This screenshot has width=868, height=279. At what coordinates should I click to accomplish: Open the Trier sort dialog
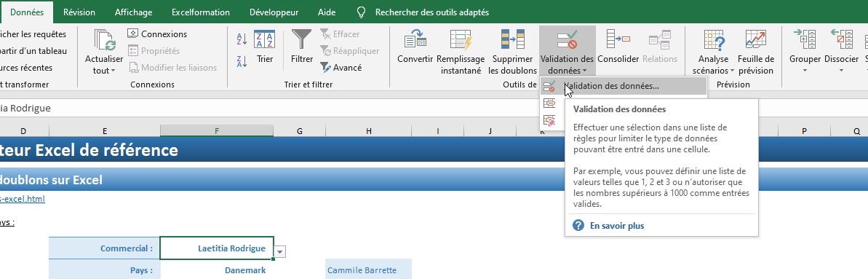coord(265,47)
